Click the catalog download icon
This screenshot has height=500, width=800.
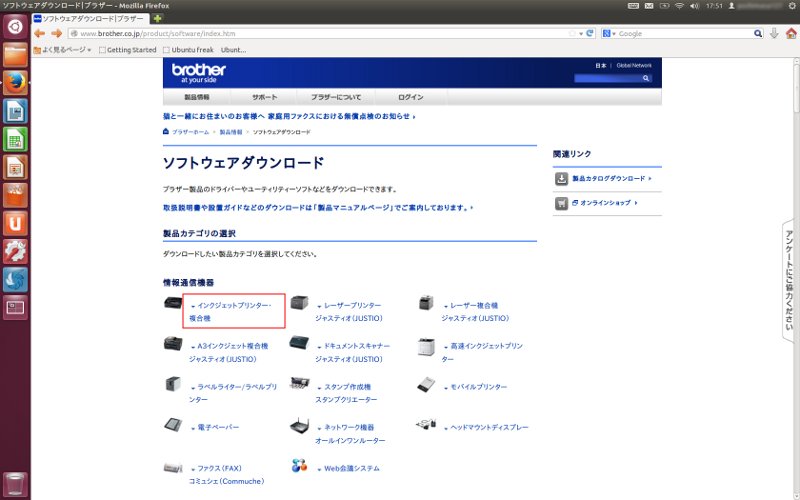click(561, 179)
